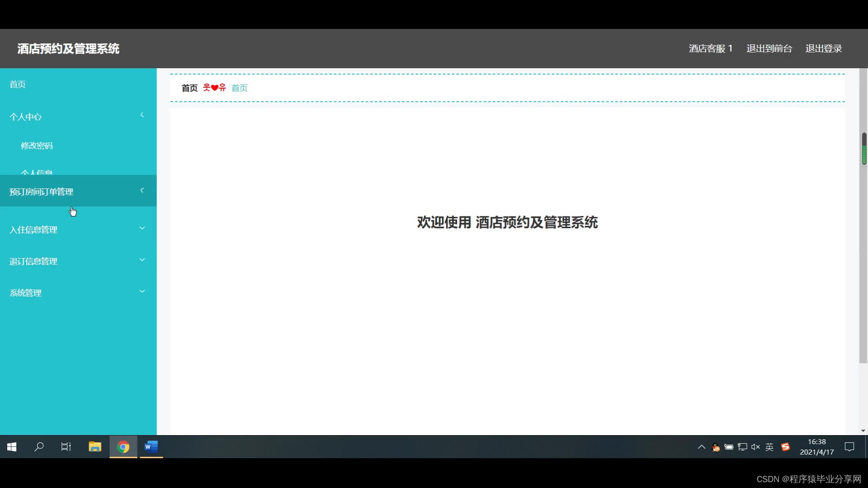The image size is (868, 488).
Task: Open taskbar search magnifier
Action: coord(39,447)
